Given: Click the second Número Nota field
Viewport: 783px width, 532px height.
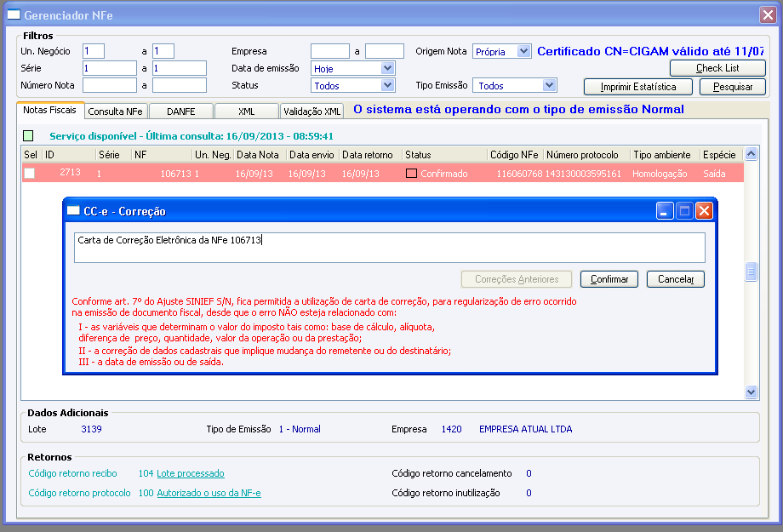Looking at the screenshot, I should pos(180,85).
